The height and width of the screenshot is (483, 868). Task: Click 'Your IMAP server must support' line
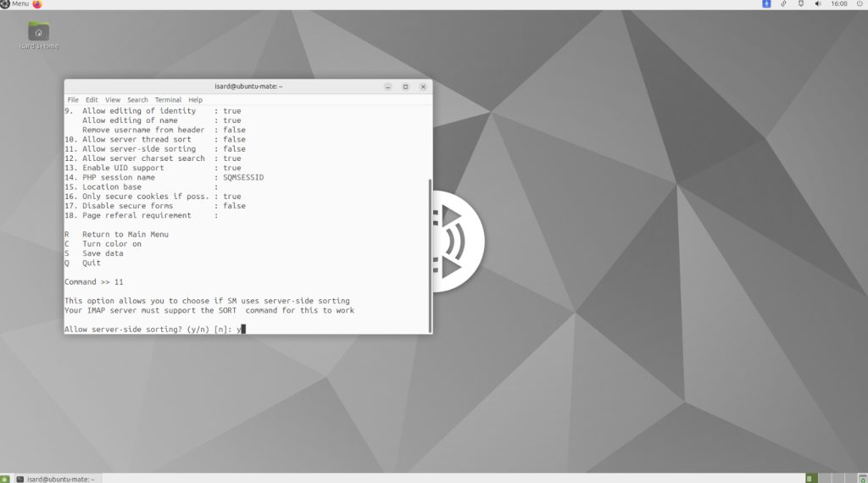click(x=209, y=310)
